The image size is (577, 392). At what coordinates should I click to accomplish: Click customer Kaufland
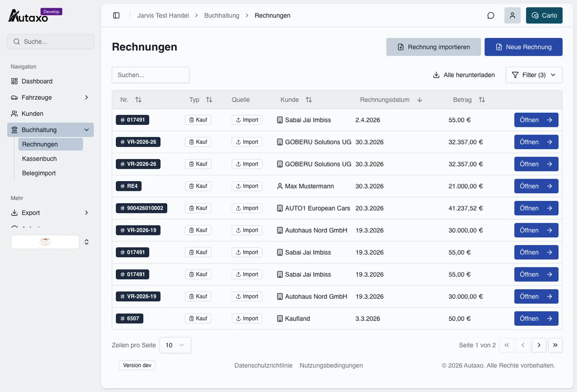[293, 318]
